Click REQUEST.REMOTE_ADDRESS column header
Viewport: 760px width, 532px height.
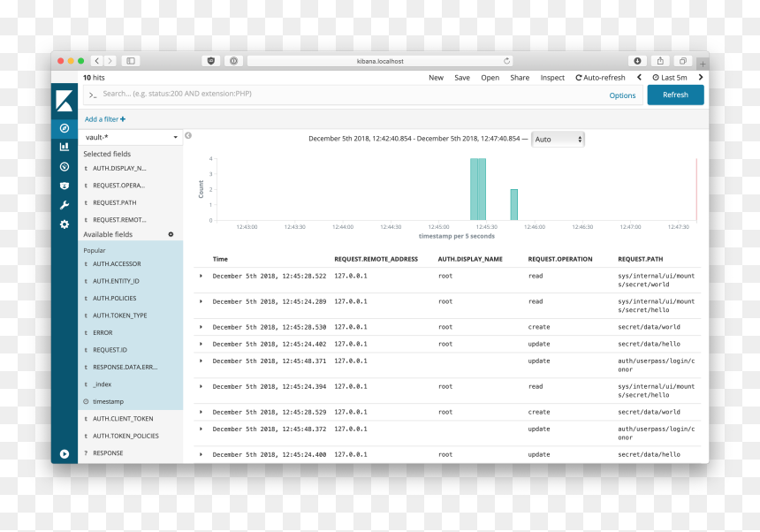coord(376,259)
